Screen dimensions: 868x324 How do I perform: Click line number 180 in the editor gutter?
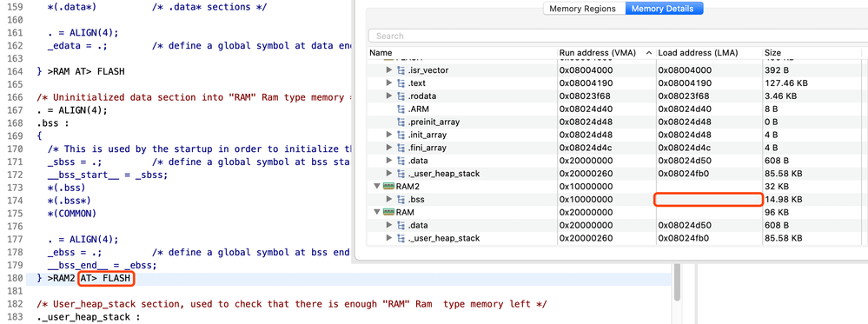point(16,278)
